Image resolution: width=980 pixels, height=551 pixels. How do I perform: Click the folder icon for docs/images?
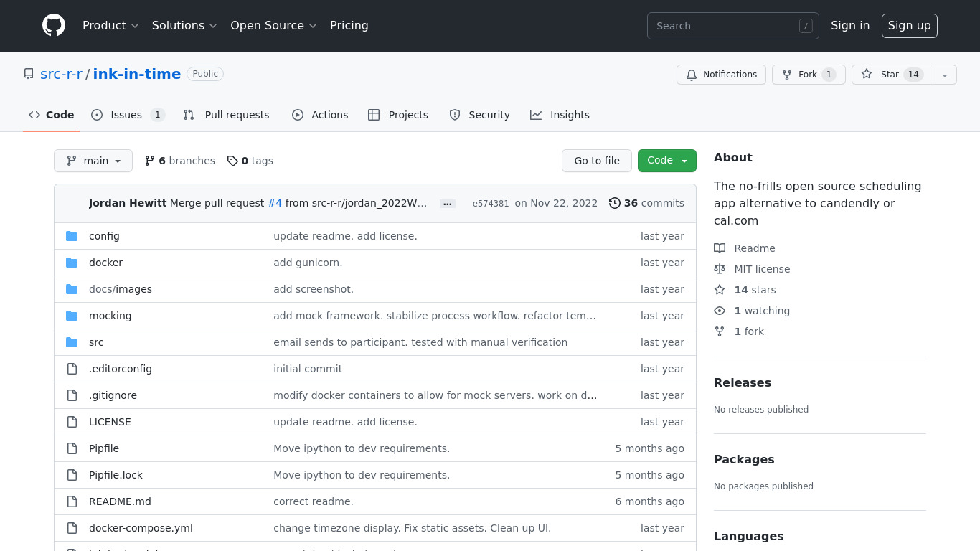tap(72, 289)
